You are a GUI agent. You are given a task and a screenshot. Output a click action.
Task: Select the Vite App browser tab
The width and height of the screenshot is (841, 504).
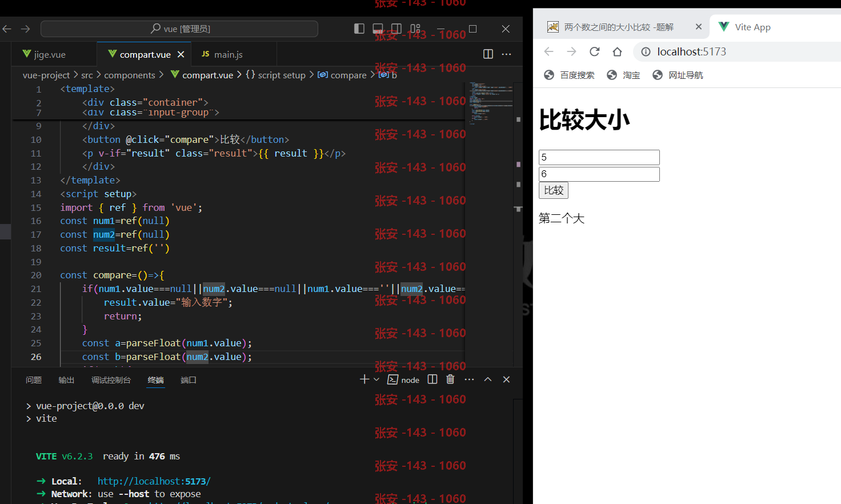click(x=752, y=27)
